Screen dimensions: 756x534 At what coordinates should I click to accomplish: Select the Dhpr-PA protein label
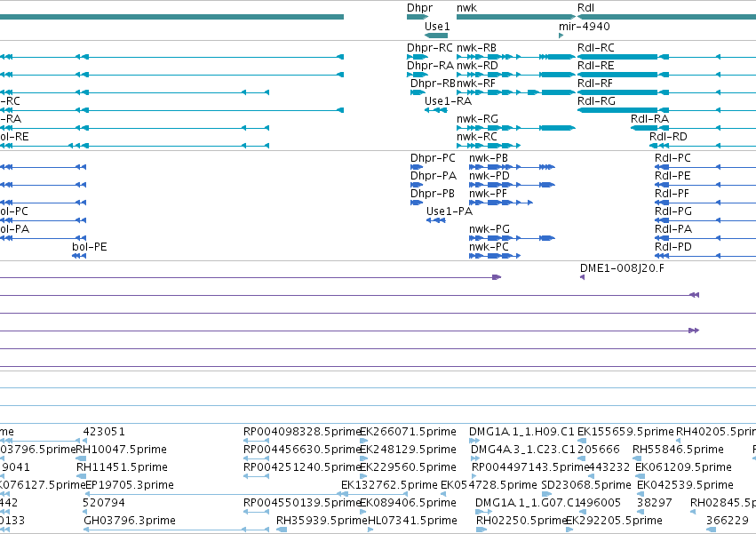pyautogui.click(x=433, y=176)
